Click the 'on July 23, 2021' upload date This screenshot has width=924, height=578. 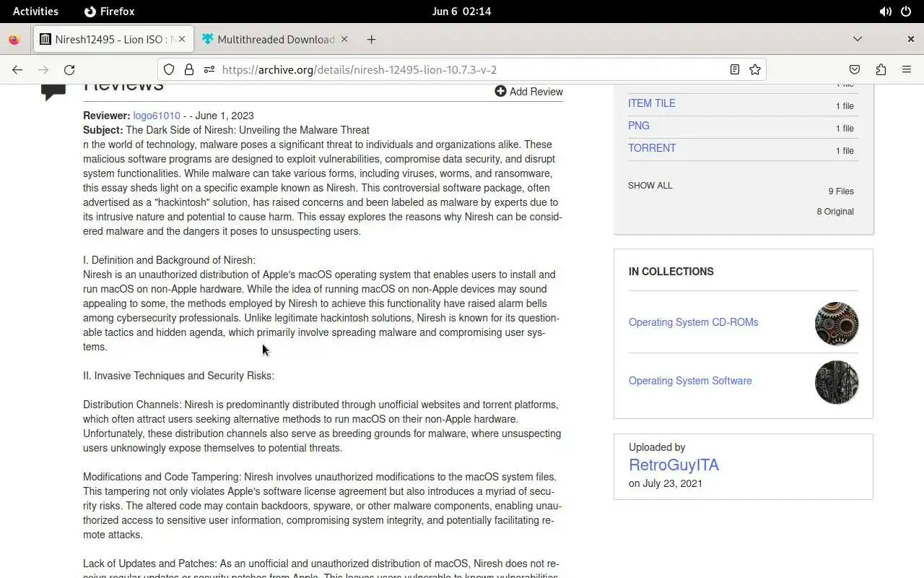(x=666, y=483)
